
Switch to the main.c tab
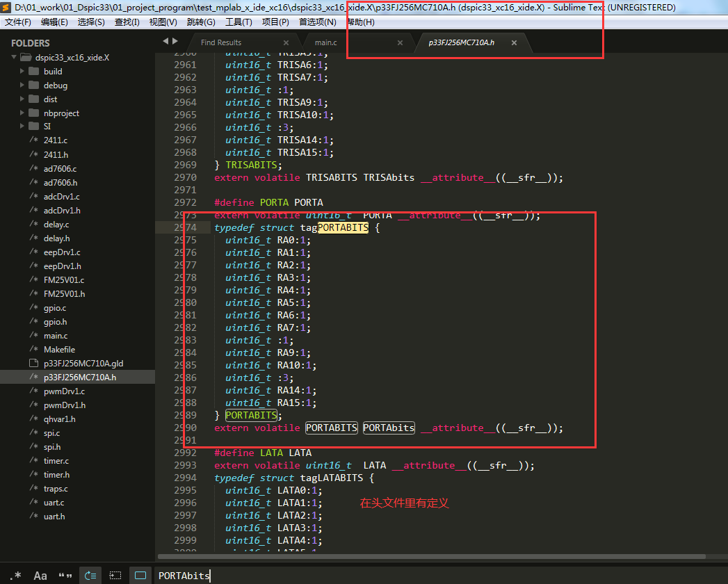point(326,43)
